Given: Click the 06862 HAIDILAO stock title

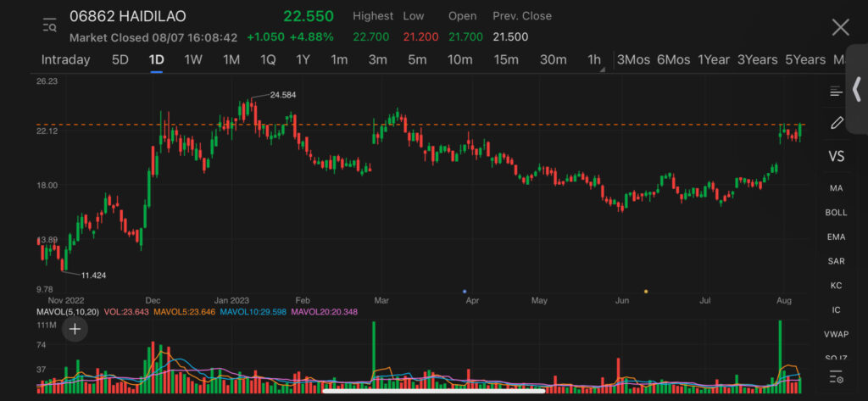Looking at the screenshot, I should pyautogui.click(x=128, y=16).
